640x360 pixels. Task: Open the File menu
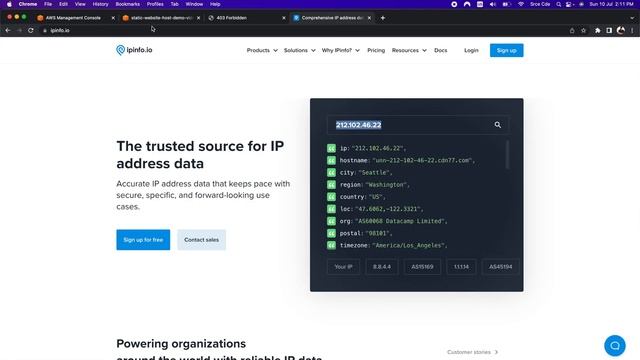48,4
